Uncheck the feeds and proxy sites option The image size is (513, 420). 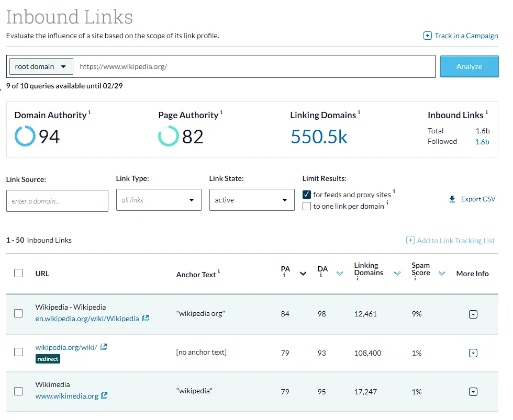point(307,195)
